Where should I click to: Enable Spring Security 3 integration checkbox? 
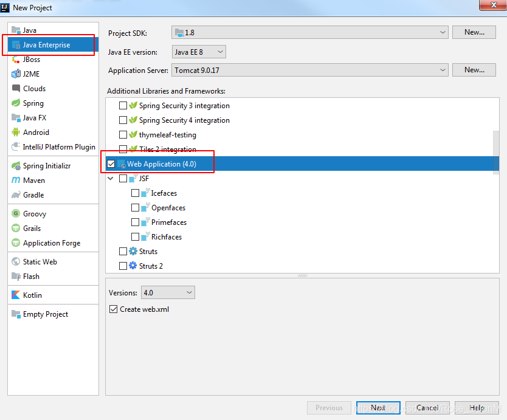click(x=123, y=106)
